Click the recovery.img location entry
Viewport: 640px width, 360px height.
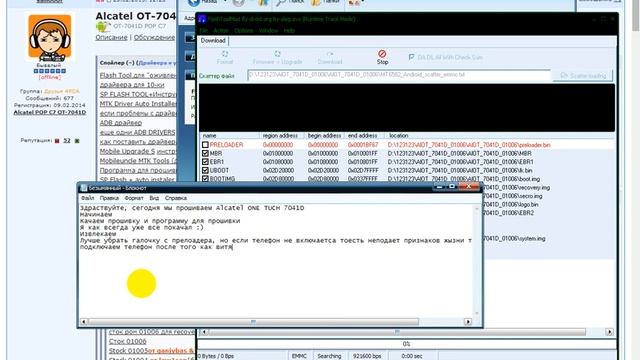[x=516, y=188]
